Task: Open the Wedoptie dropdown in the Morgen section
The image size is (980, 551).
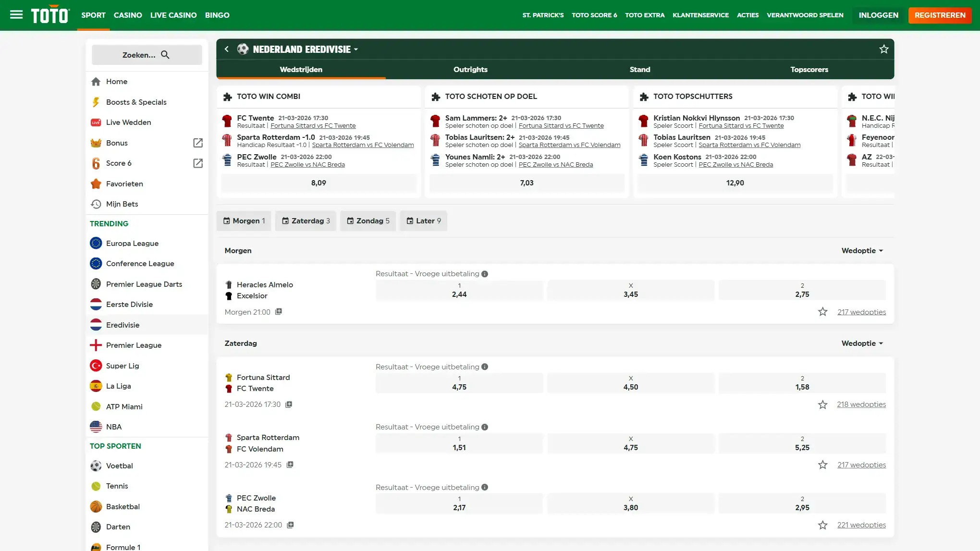Action: coord(862,251)
